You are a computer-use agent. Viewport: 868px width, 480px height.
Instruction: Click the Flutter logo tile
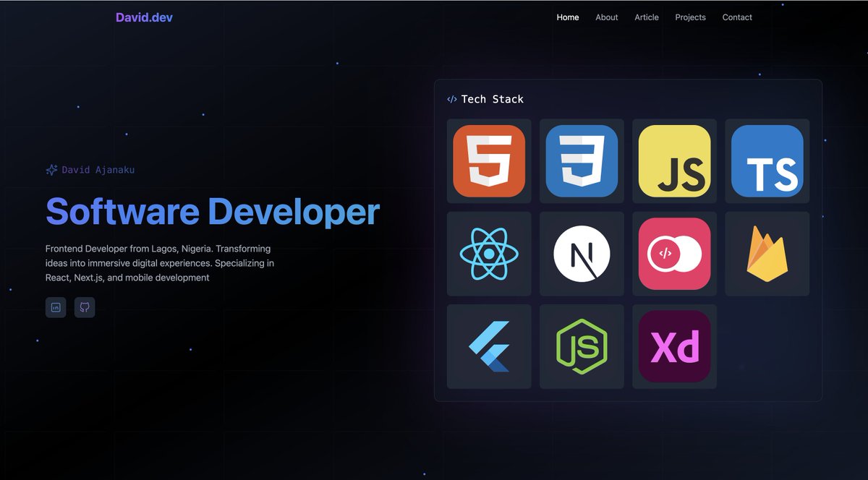(x=489, y=346)
